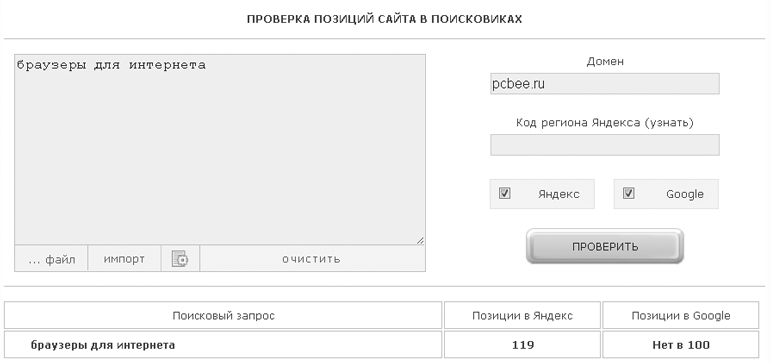Click inside the search queries textarea

click(x=220, y=149)
